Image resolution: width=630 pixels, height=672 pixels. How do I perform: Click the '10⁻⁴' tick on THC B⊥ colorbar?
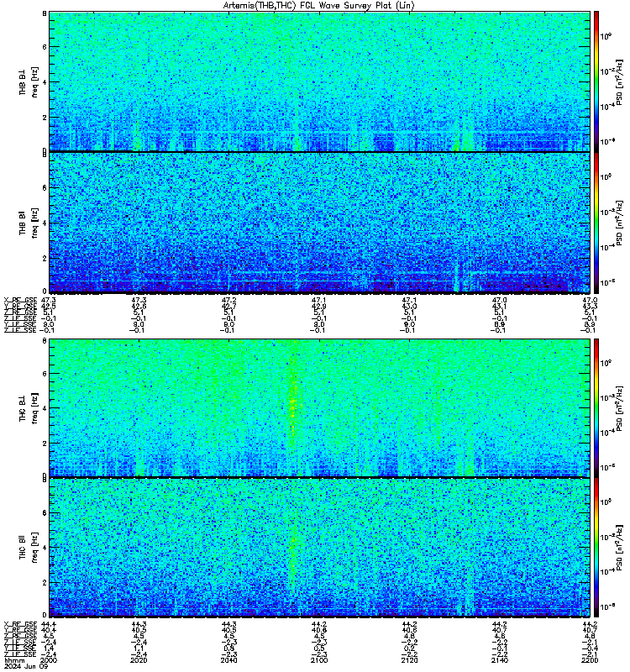tap(606, 433)
